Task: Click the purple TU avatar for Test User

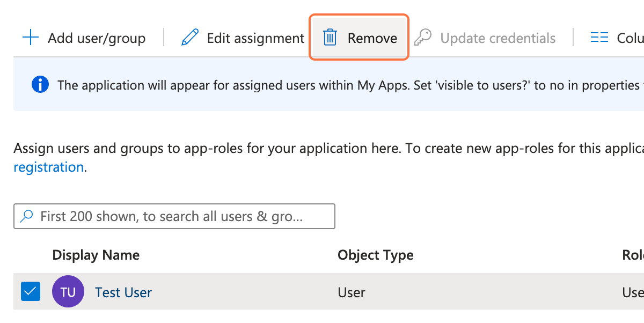Action: tap(68, 292)
